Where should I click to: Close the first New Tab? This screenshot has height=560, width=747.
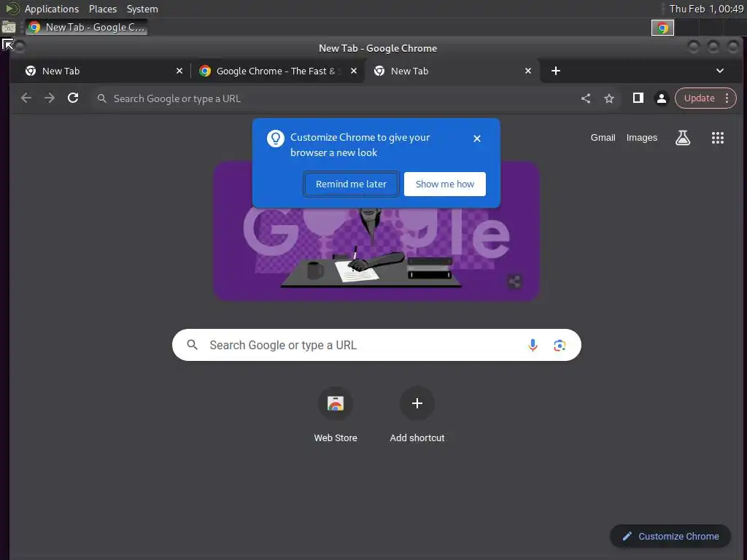[179, 71]
